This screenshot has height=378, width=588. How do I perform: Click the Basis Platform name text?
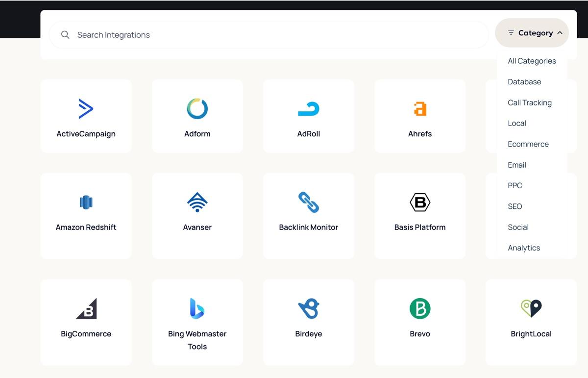420,227
